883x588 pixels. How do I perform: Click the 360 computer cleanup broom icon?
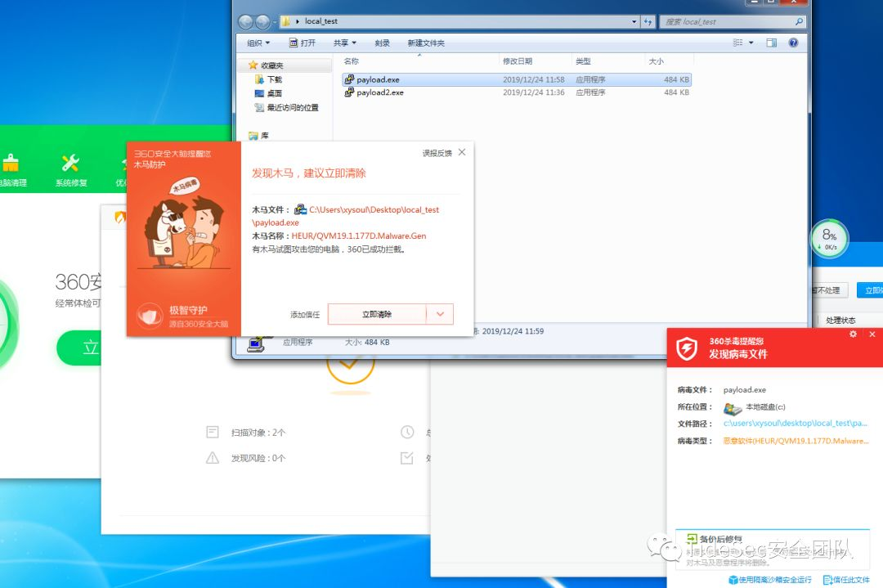(10, 164)
